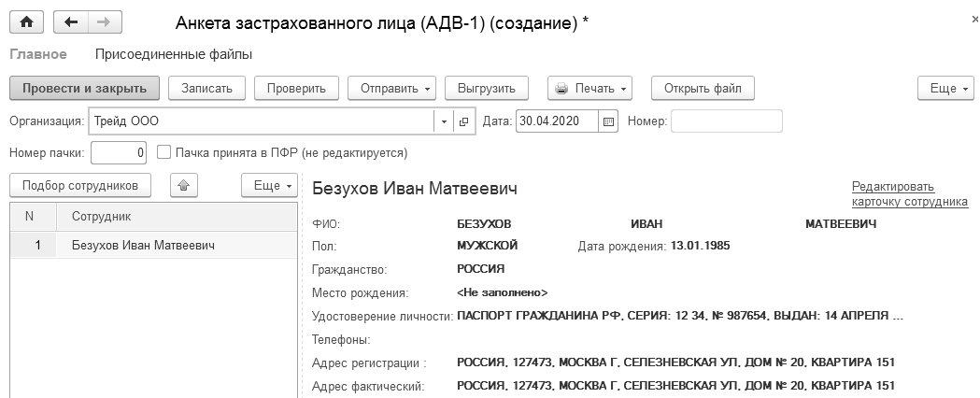Select the Безухов Иван Матвеевич row
The image size is (980, 398).
pos(143,246)
